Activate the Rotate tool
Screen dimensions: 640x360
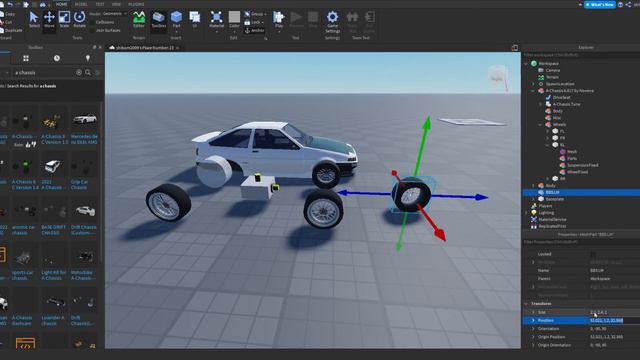click(80, 19)
